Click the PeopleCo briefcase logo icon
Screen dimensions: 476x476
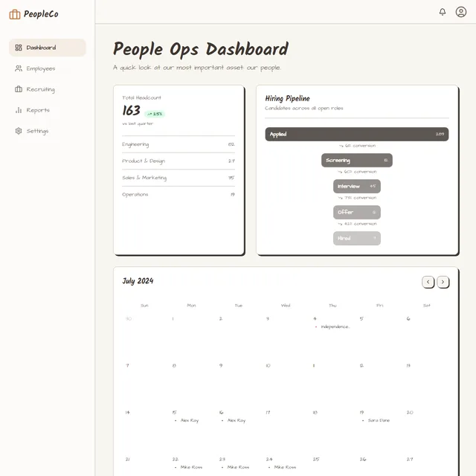coord(15,14)
